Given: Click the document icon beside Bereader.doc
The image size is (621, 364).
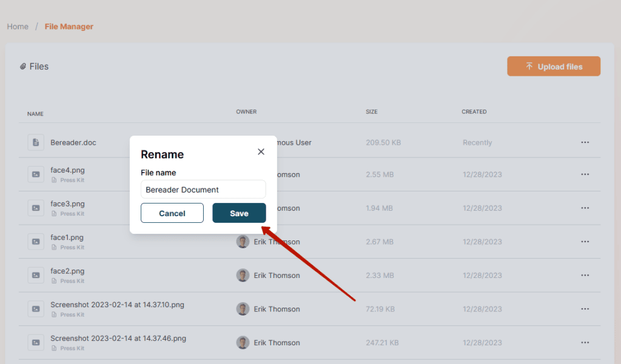Looking at the screenshot, I should point(36,142).
